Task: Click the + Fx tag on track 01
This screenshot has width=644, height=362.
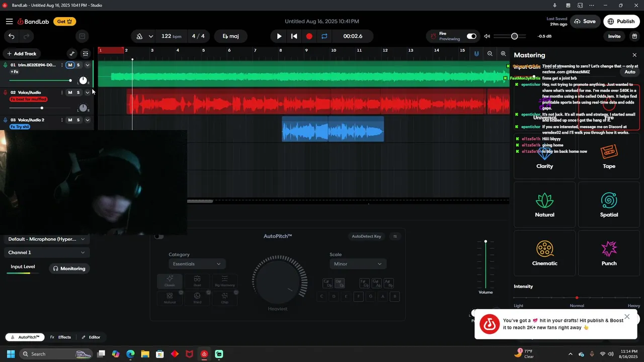Action: tap(14, 72)
